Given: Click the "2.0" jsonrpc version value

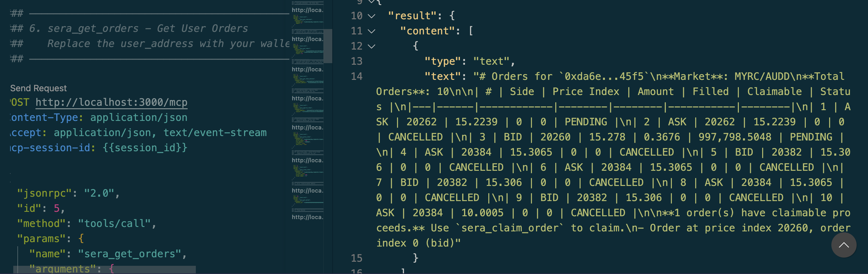Looking at the screenshot, I should tap(99, 193).
